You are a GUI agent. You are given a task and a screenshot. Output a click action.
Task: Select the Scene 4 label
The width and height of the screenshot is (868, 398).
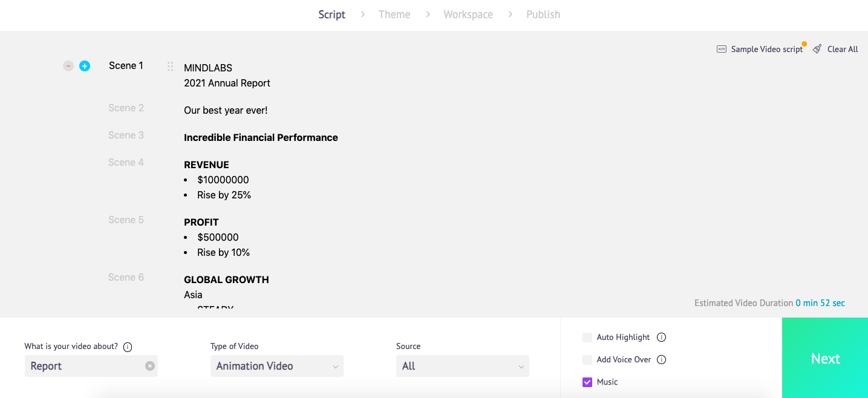(x=126, y=162)
